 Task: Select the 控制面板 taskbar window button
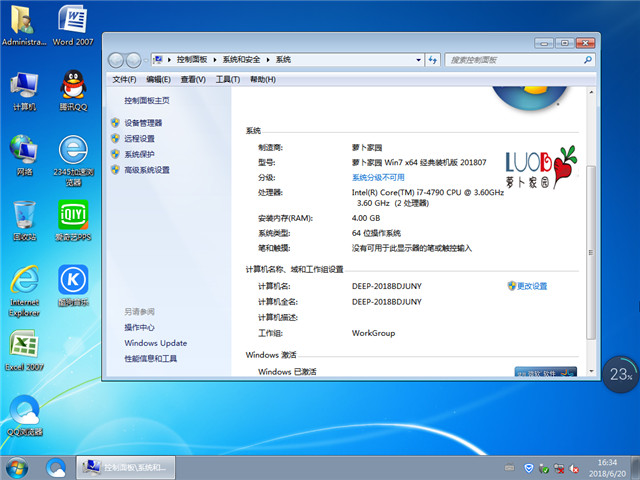[126, 468]
